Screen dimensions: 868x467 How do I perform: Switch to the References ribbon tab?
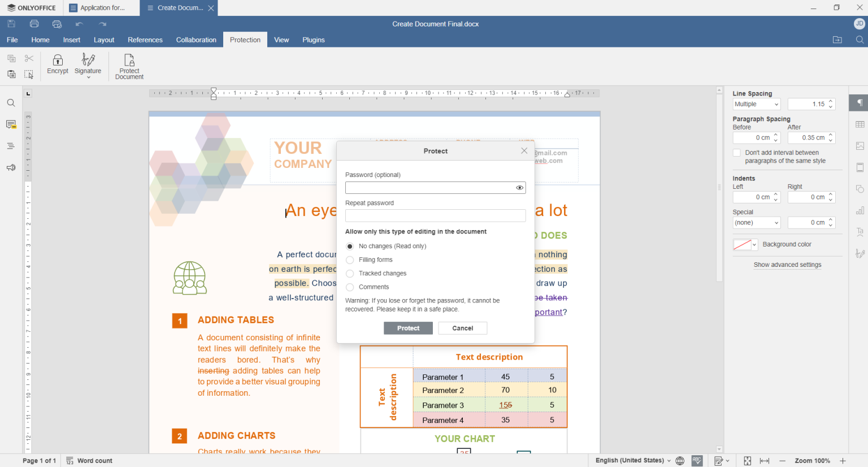145,40
